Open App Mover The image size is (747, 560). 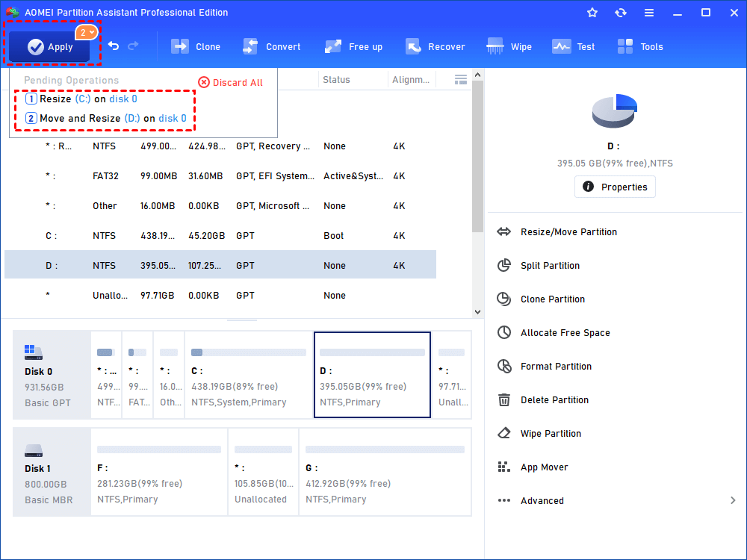[x=544, y=467]
